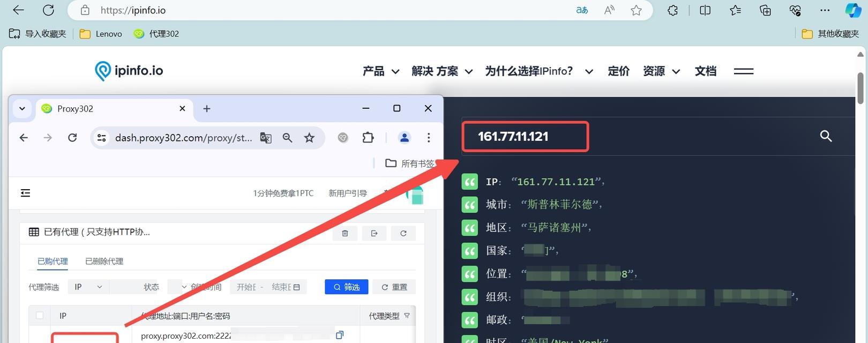This screenshot has width=868, height=343.
Task: Click the delete trash button for proxies
Action: point(345,233)
